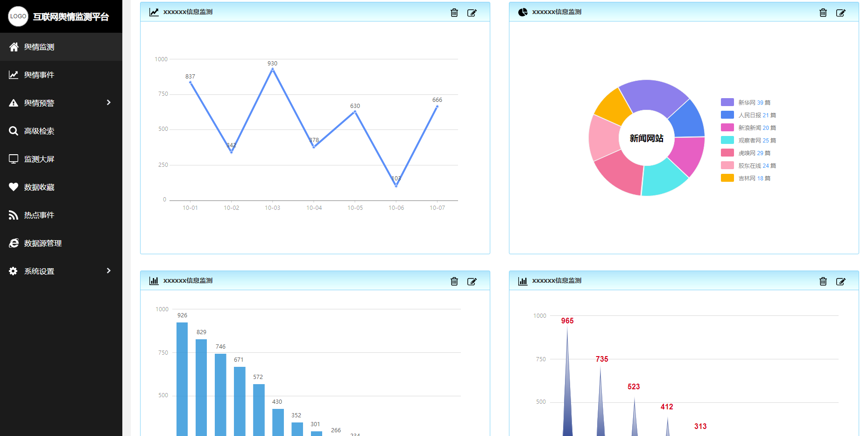Image resolution: width=868 pixels, height=436 pixels.
Task: Click the RSS icon beside 热点事件
Action: click(14, 215)
